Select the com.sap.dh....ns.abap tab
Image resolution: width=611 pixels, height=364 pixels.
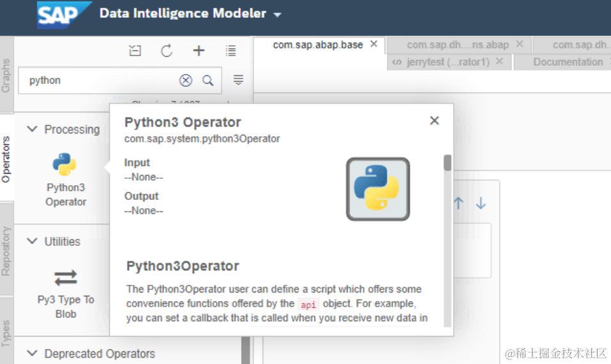458,45
